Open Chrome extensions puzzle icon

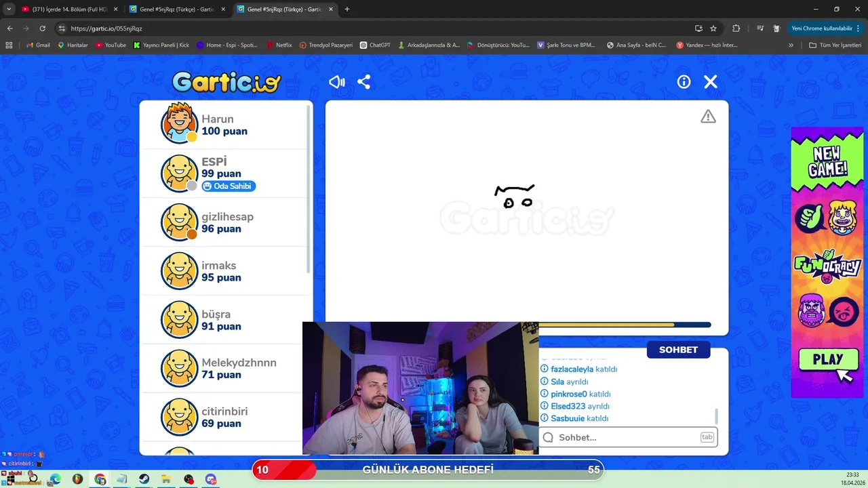(736, 28)
